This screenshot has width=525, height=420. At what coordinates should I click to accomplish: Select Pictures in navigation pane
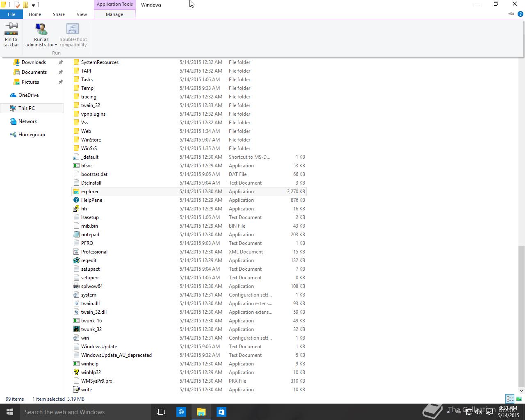tap(30, 82)
